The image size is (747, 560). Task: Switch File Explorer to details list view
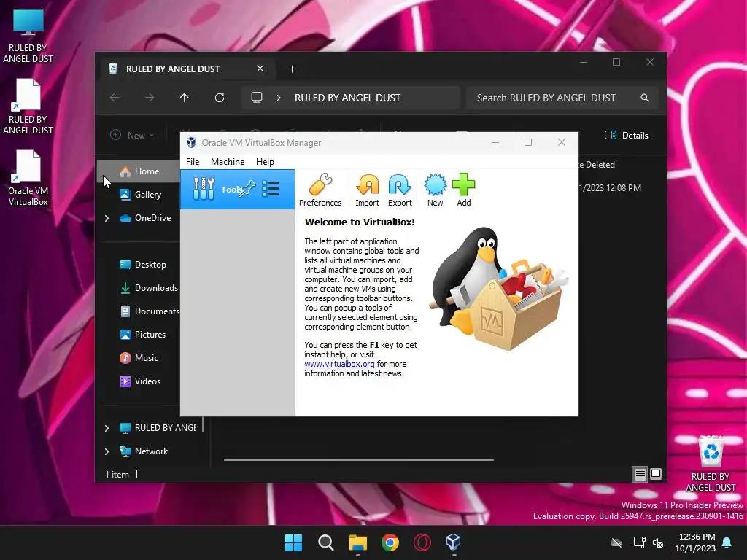pyautogui.click(x=640, y=474)
